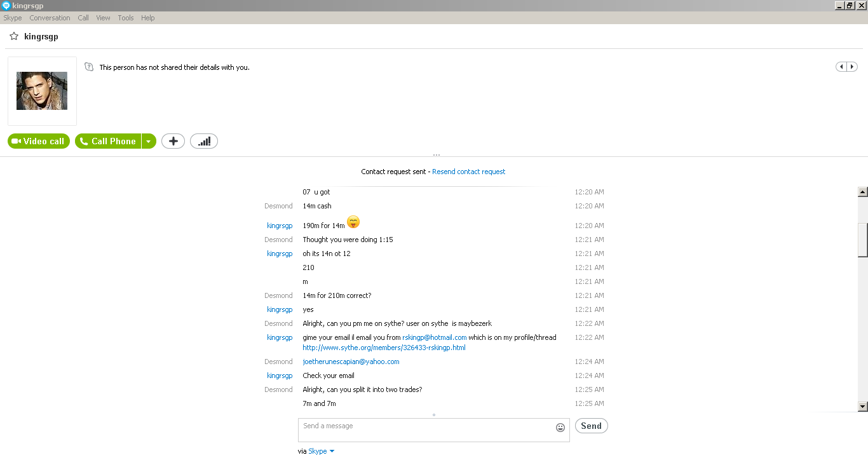Open the Tools menu
868x460 pixels.
tap(126, 18)
